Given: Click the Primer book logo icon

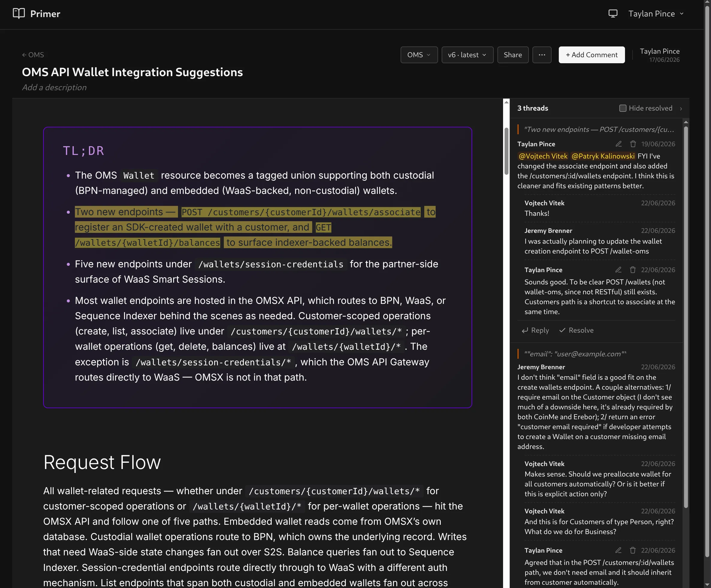Looking at the screenshot, I should click(x=19, y=13).
